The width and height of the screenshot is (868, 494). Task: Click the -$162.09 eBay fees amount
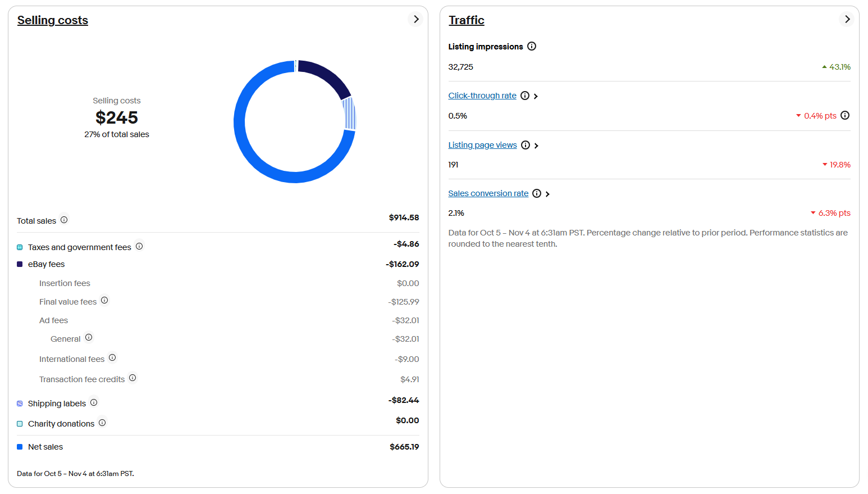tap(402, 264)
